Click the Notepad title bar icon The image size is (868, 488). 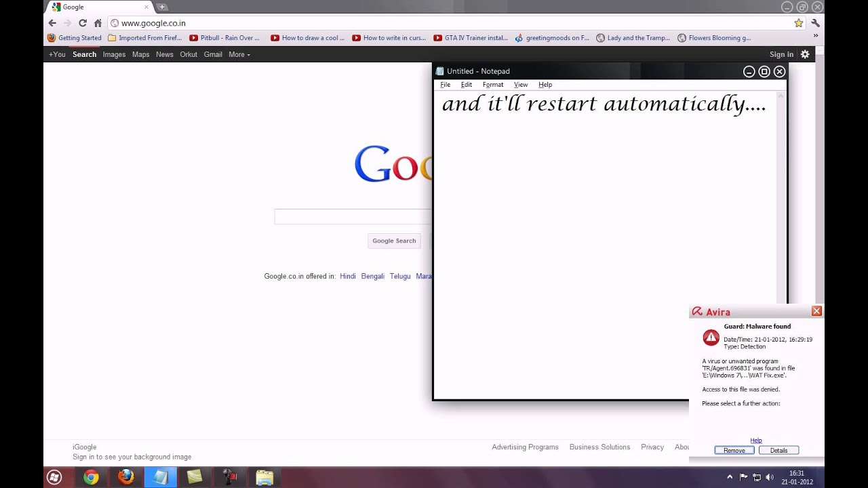[440, 71]
